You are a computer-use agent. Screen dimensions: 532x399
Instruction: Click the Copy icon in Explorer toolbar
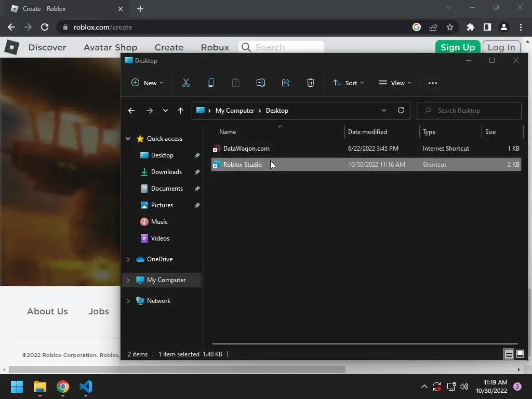tap(211, 83)
